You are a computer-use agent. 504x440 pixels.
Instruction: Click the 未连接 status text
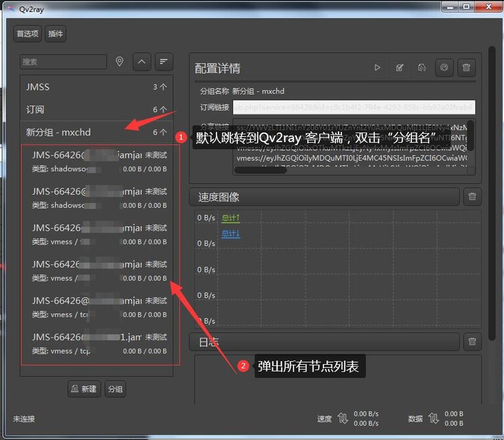24,419
